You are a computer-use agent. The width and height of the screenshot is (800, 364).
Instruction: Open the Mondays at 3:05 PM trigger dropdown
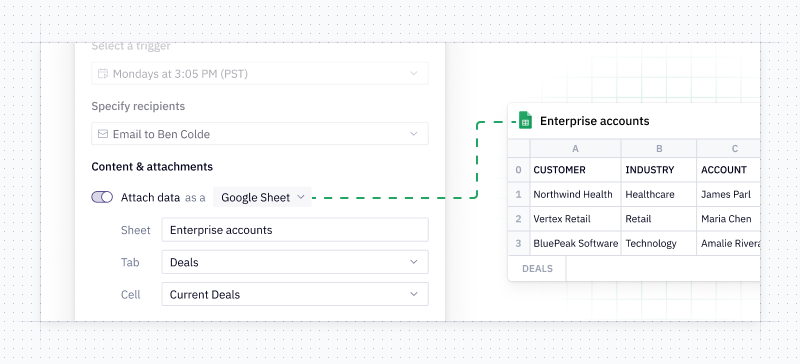260,74
